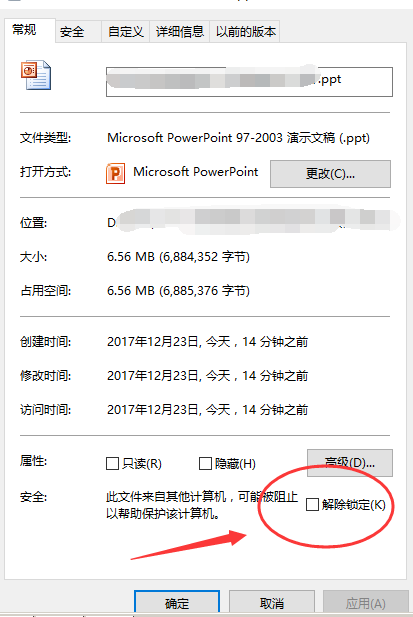Click the 取消 button
This screenshot has width=413, height=617.
click(x=272, y=603)
